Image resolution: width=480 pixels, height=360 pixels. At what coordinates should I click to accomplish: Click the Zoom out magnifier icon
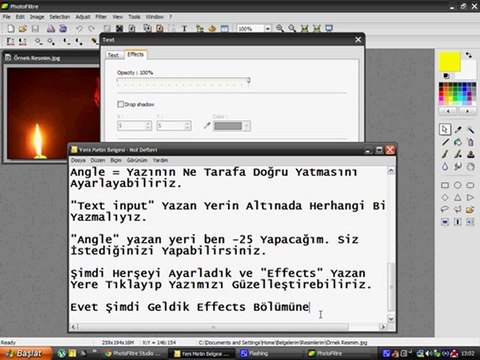292,28
